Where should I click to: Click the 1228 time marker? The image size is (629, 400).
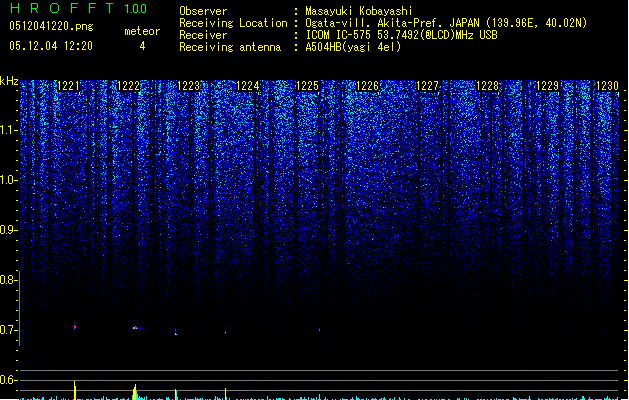pos(487,86)
